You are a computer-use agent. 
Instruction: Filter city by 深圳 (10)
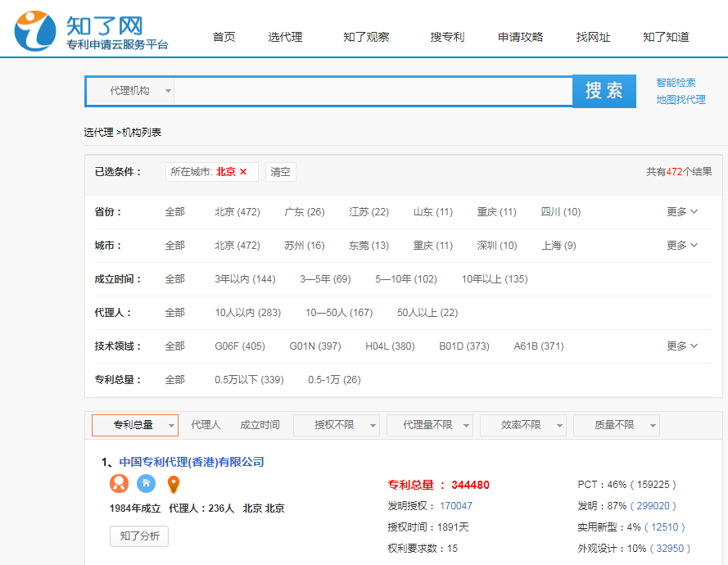497,245
